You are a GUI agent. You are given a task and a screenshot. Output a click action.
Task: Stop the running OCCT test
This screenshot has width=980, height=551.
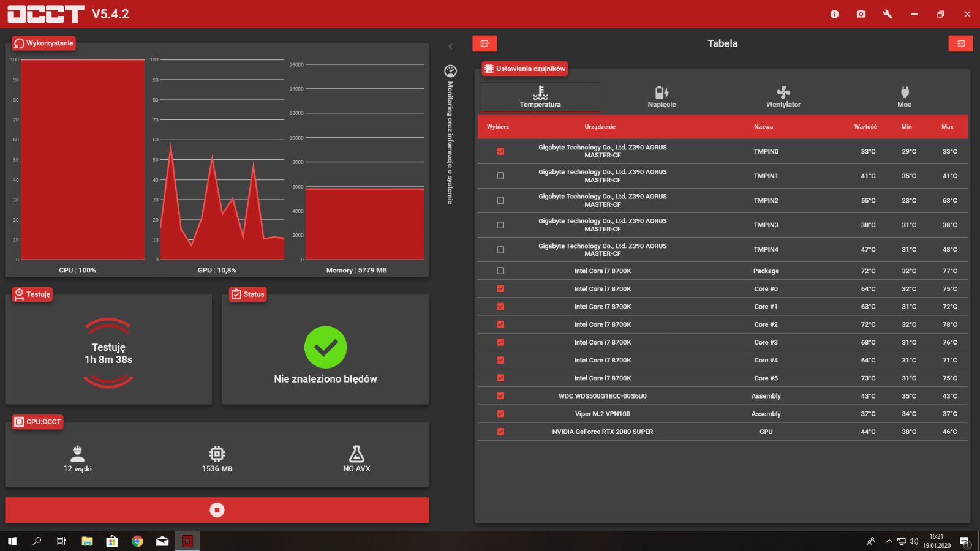[217, 510]
